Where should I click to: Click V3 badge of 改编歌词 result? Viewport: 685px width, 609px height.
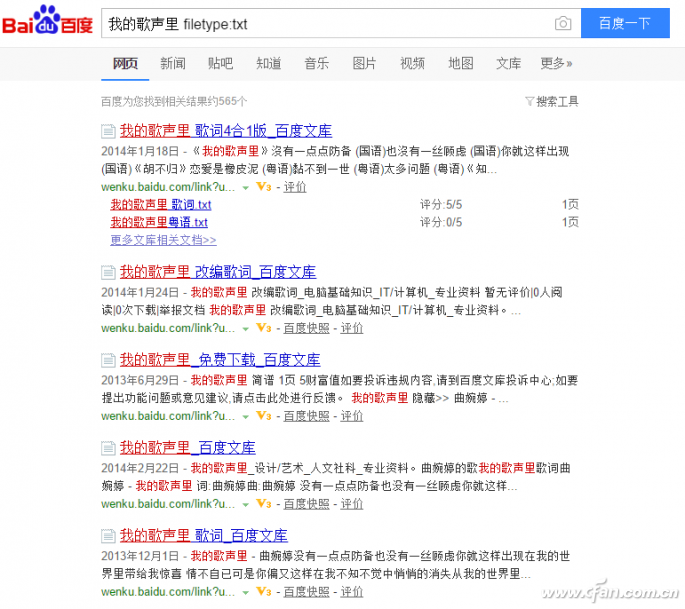tap(264, 328)
